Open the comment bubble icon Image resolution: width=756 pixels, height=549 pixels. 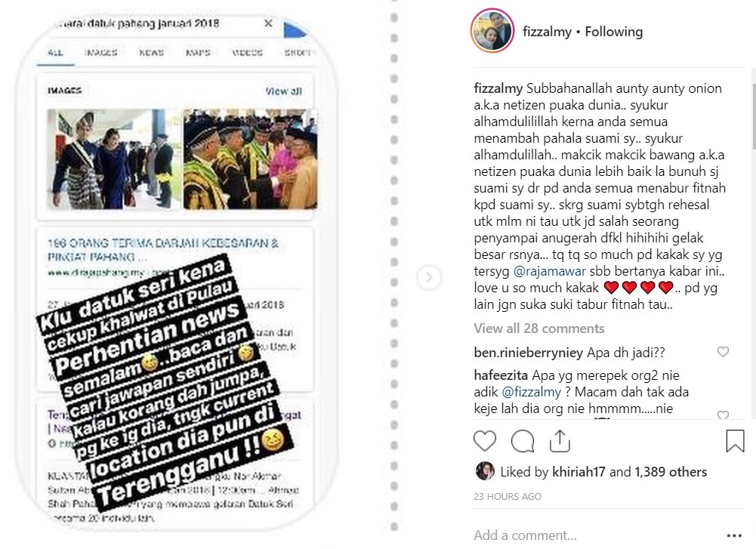pos(522,440)
